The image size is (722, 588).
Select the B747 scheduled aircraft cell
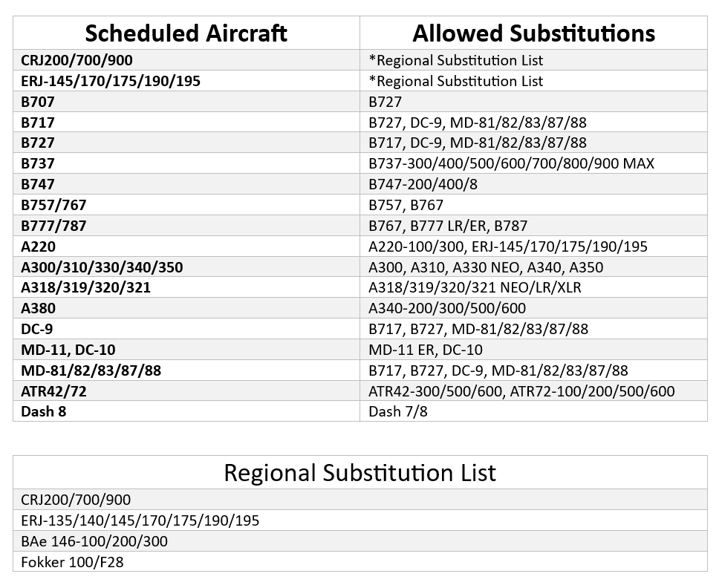38,184
